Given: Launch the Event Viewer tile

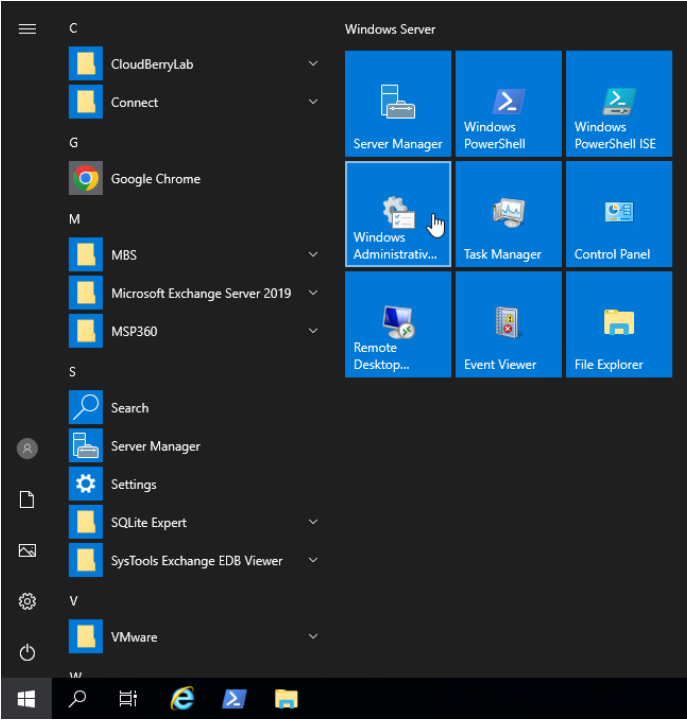Looking at the screenshot, I should coord(508,324).
